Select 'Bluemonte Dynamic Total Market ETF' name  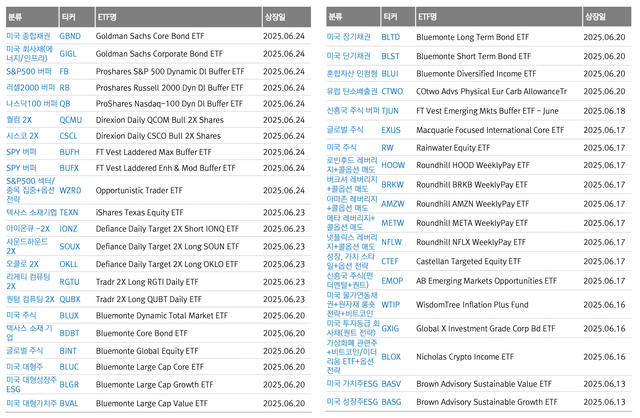pyautogui.click(x=162, y=316)
